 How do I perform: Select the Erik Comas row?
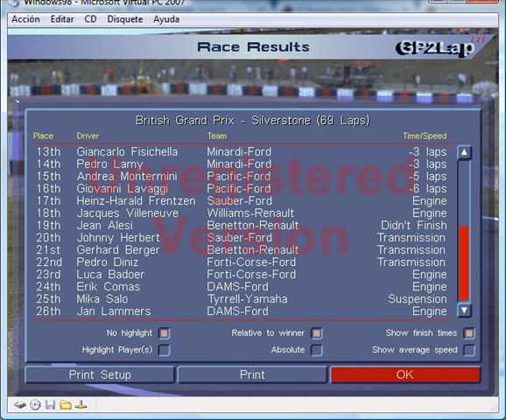click(x=242, y=287)
